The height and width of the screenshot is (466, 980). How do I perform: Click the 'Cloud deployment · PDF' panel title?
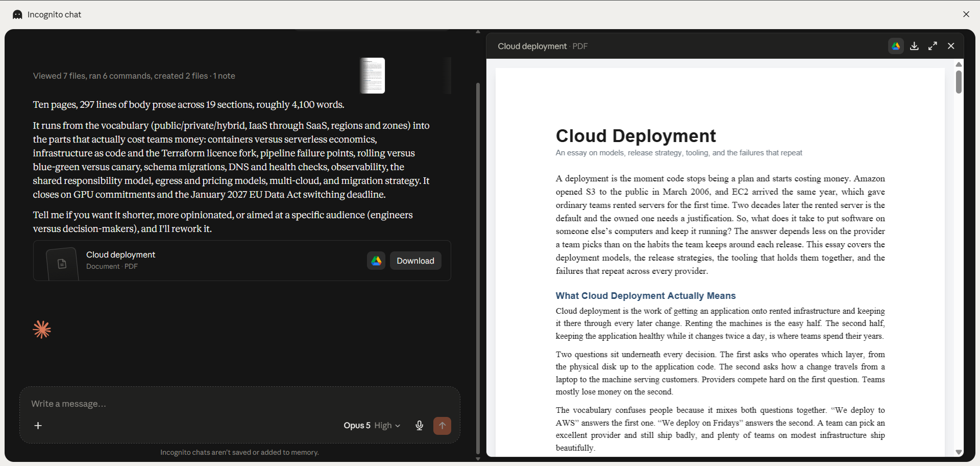point(543,46)
